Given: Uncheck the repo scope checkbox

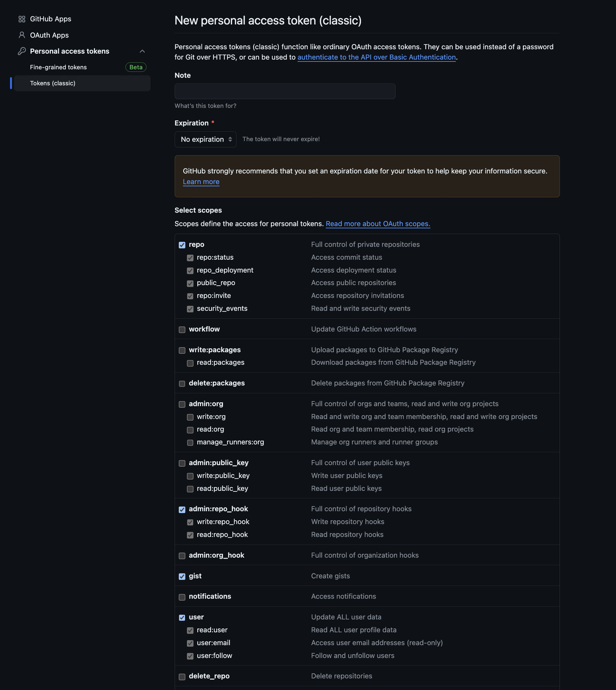Looking at the screenshot, I should point(182,245).
